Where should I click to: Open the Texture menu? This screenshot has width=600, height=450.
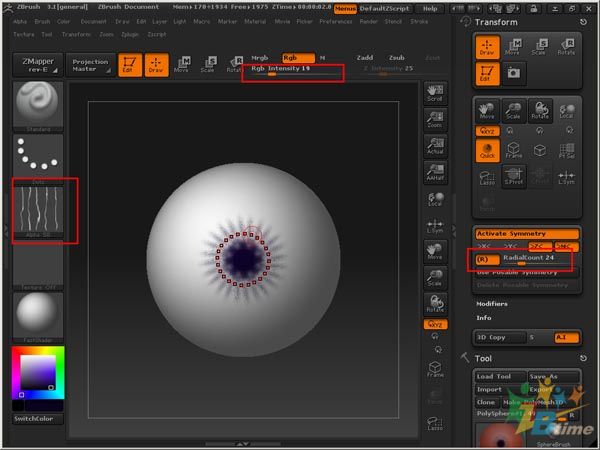[x=24, y=34]
